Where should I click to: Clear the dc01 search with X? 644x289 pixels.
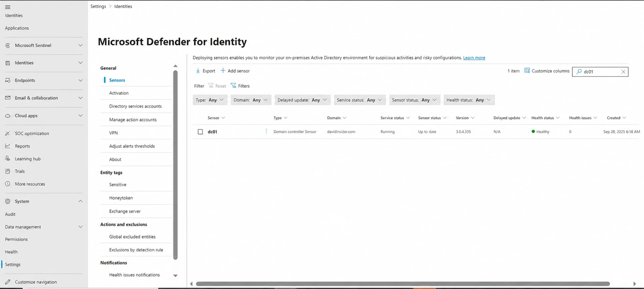tap(623, 72)
